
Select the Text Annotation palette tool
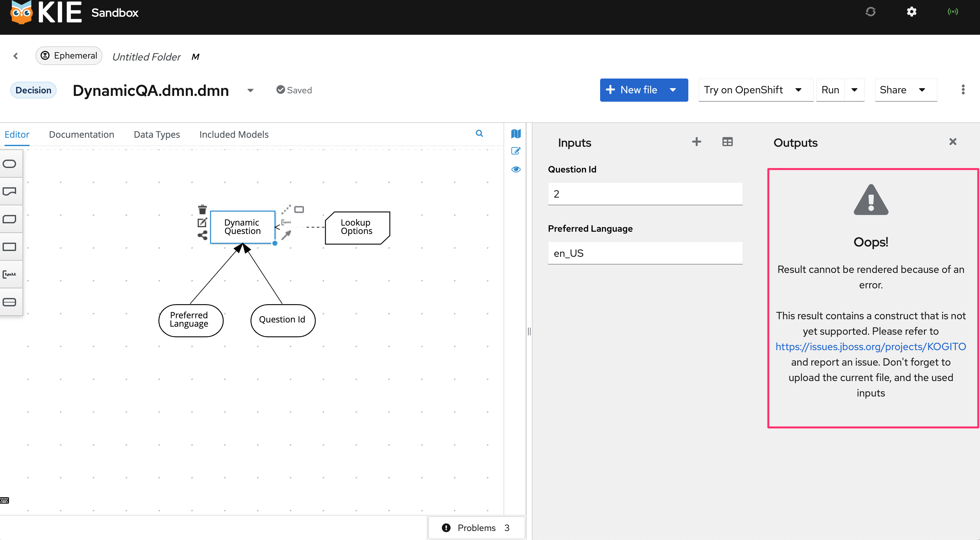pyautogui.click(x=10, y=274)
